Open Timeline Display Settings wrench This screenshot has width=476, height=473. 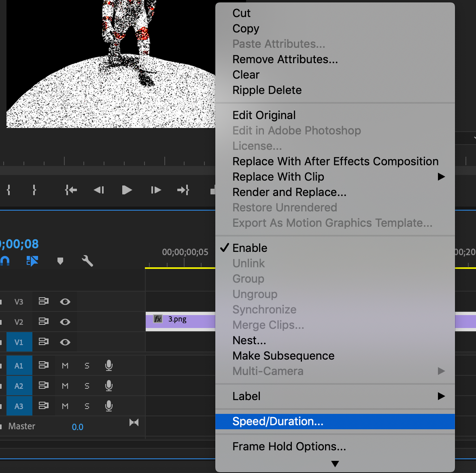87,261
